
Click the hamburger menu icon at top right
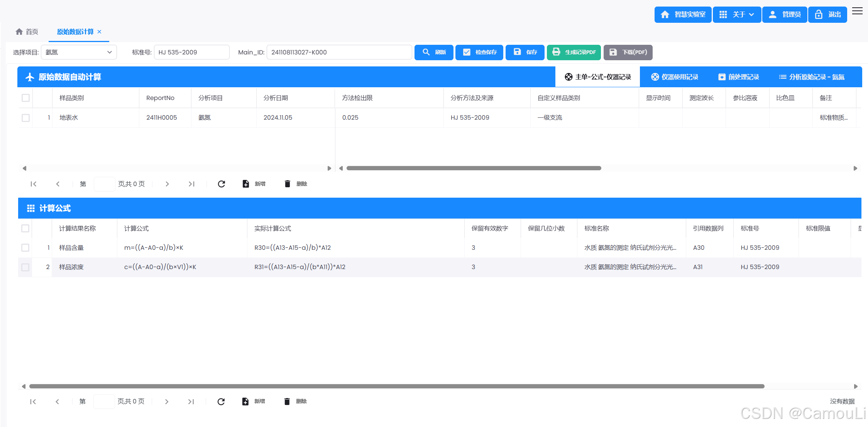857,11
